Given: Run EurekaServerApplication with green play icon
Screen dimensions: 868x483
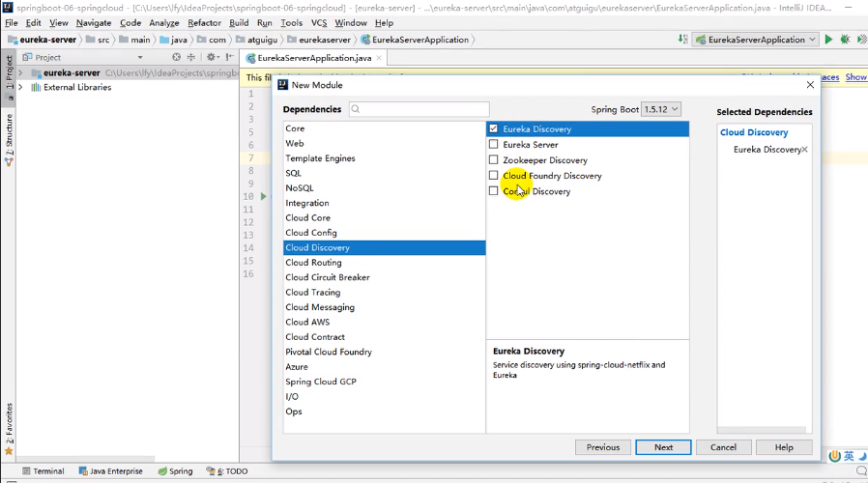Looking at the screenshot, I should click(828, 40).
